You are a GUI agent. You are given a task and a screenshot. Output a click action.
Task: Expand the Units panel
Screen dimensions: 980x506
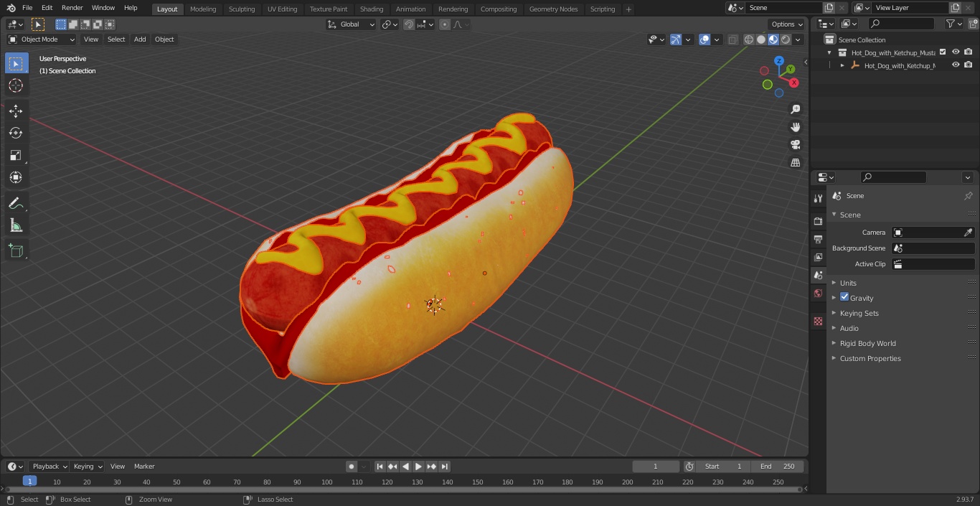848,283
